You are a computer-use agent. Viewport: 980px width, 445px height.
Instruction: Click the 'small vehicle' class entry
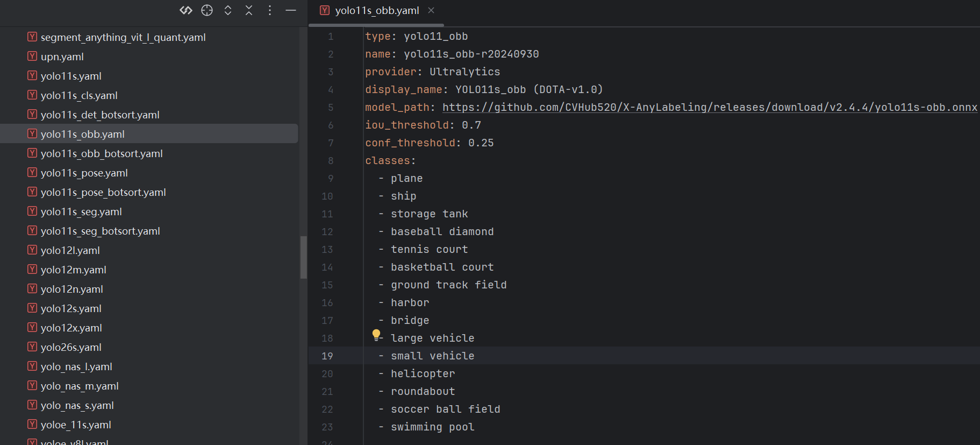pos(433,356)
